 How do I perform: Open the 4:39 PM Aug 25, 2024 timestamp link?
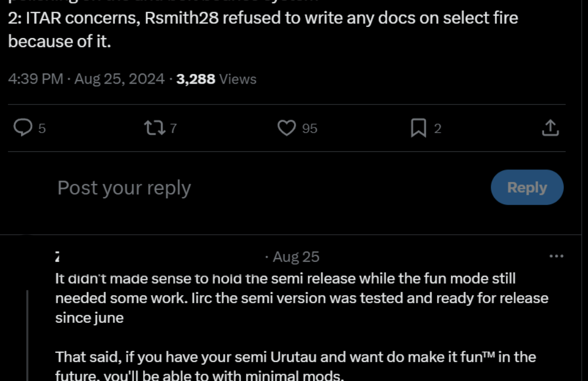click(x=86, y=79)
